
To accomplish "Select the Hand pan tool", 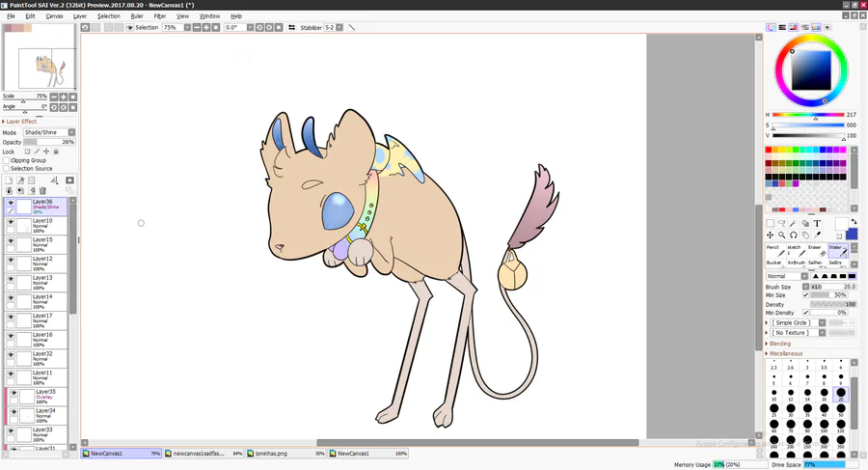I will point(805,235).
